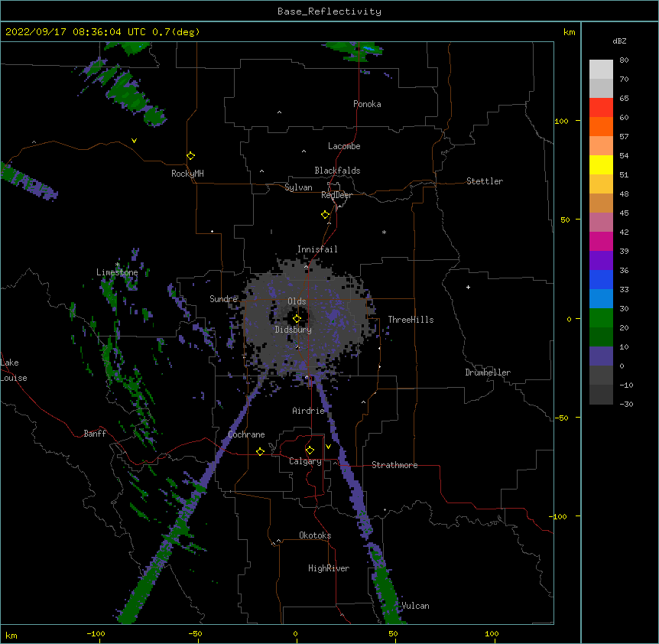The height and width of the screenshot is (644, 659).
Task: Click the RockyMH town label
Action: (x=187, y=174)
